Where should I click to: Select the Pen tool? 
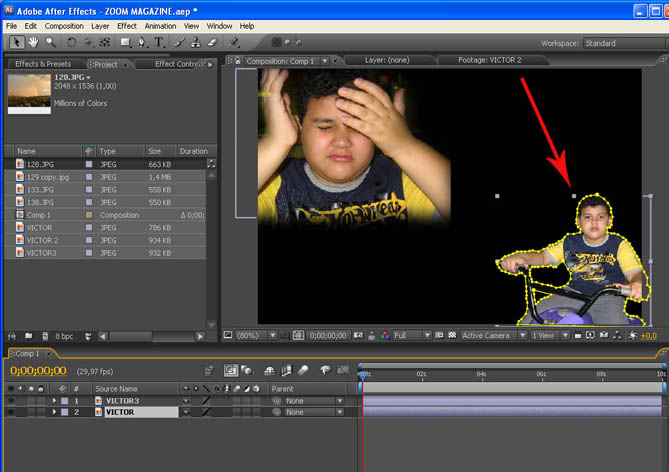pyautogui.click(x=142, y=43)
